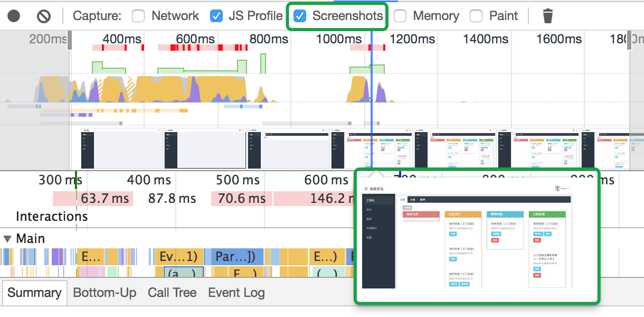644x317 pixels.
Task: Click the first filmstrip screenshot thumbnail
Action: click(x=122, y=148)
